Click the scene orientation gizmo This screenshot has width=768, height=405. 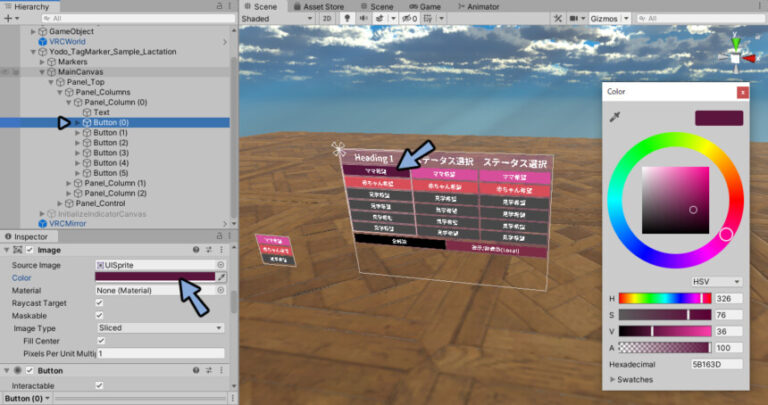point(735,58)
